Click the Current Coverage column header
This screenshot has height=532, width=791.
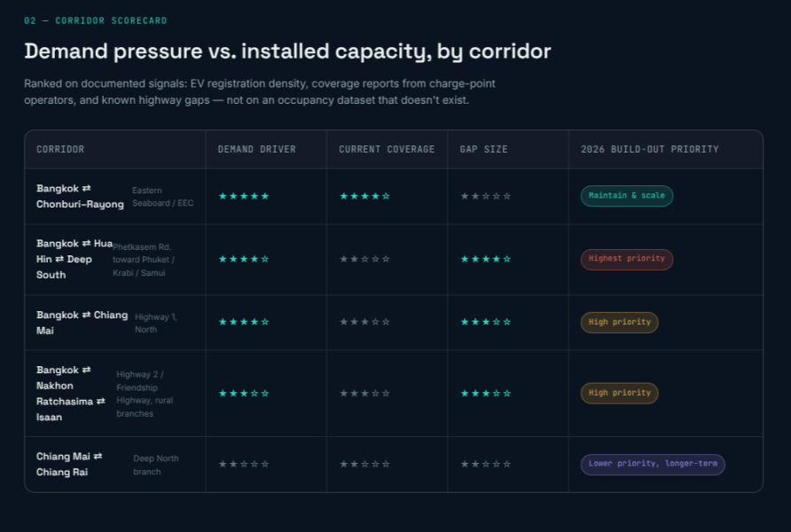click(x=387, y=149)
